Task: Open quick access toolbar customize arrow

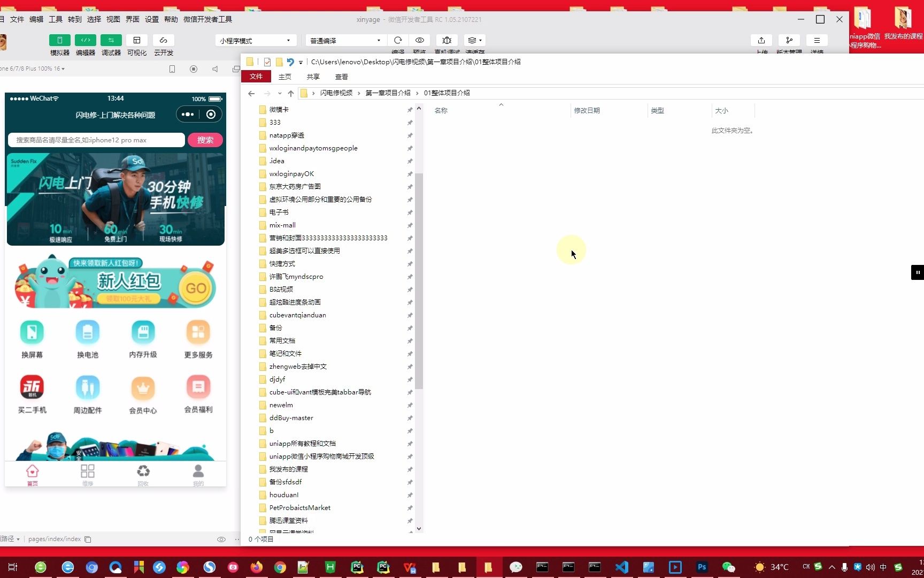Action: [x=301, y=62]
